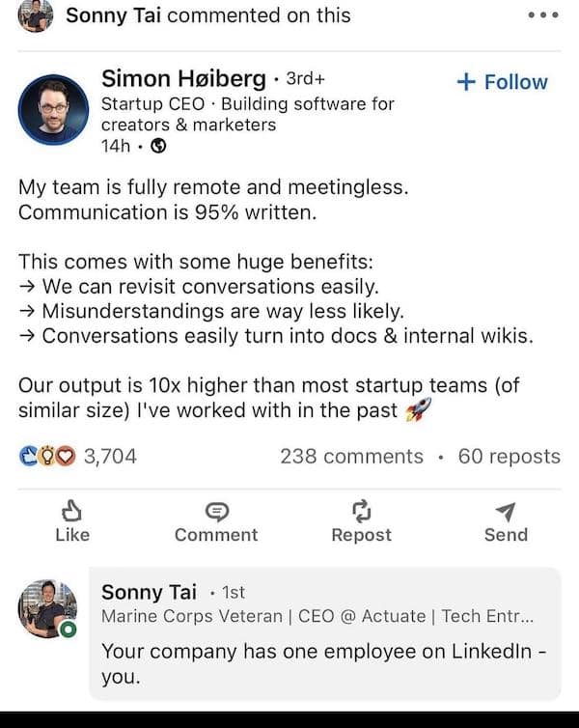Click the reaction emoji icons cluster
579x728 pixels.
pyautogui.click(x=48, y=456)
